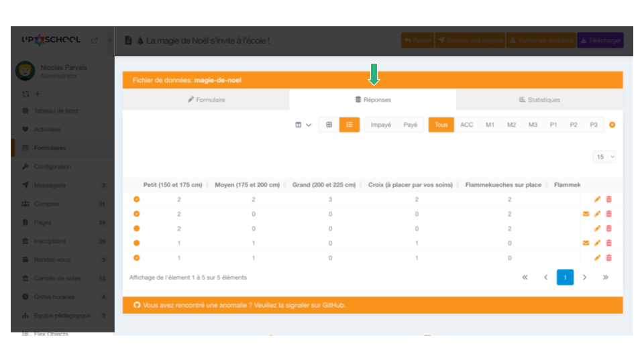The width and height of the screenshot is (644, 362).
Task: Open Equipe pédagogique in the sidebar
Action: pyautogui.click(x=62, y=315)
